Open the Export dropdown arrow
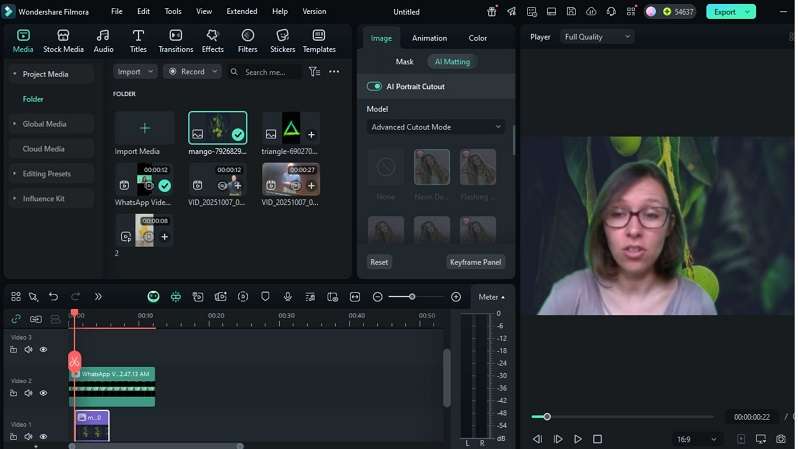 click(748, 12)
